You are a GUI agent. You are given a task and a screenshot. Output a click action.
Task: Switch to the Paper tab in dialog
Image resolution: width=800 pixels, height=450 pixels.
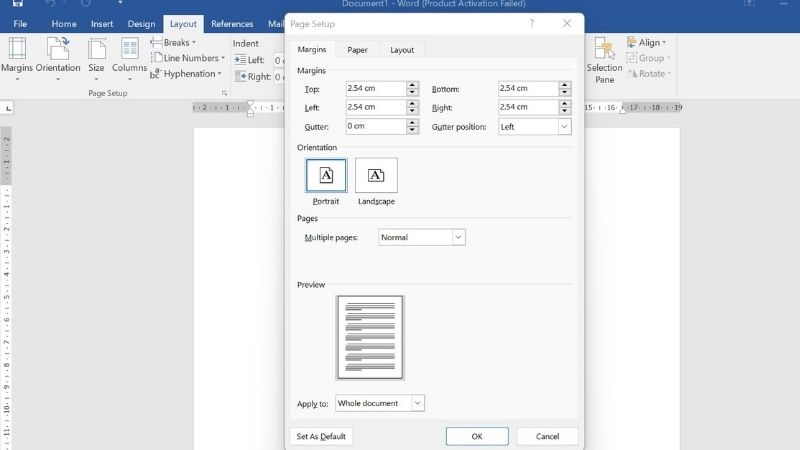357,50
